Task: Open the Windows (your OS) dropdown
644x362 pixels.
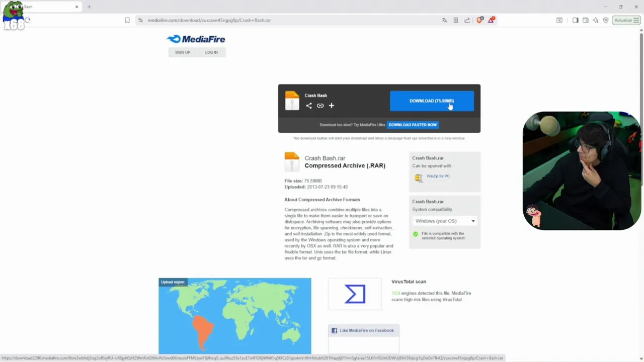Action: click(x=445, y=221)
